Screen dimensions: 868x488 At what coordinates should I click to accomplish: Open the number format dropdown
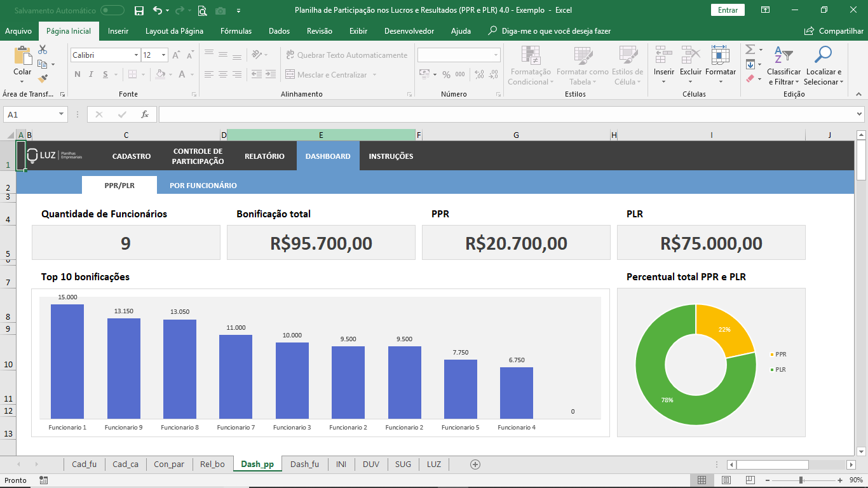[x=496, y=55]
